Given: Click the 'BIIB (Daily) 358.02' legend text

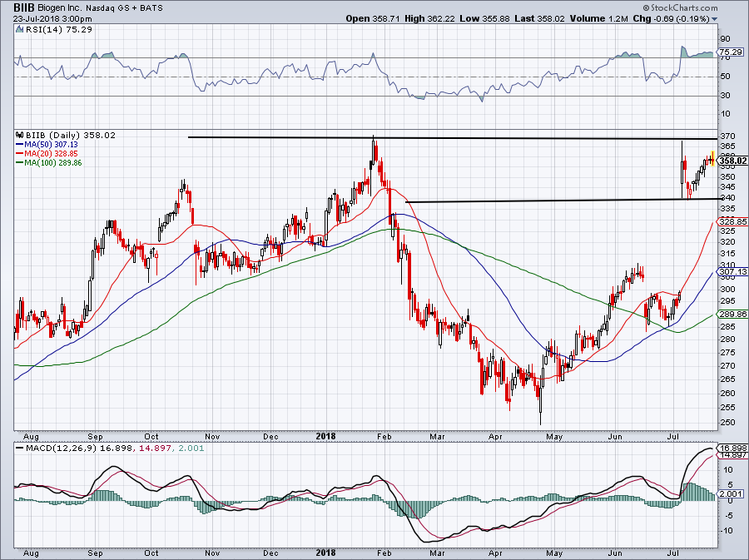Looking at the screenshot, I should click(x=71, y=135).
